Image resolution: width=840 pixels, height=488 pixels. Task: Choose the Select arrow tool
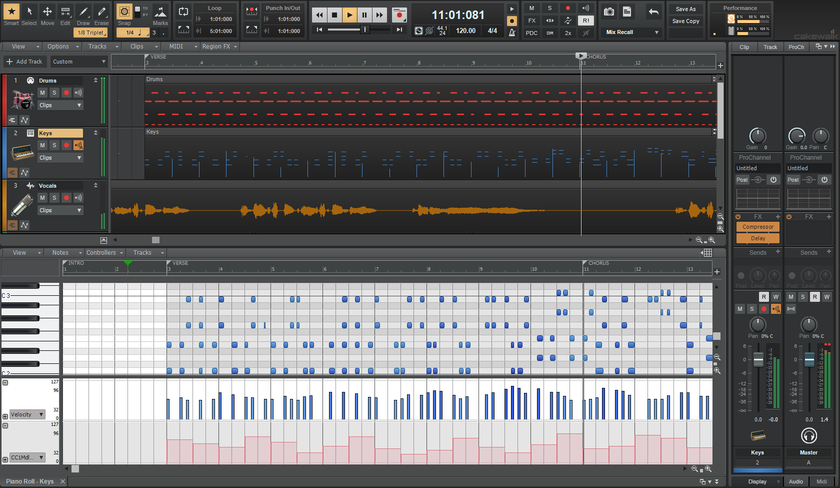[x=29, y=11]
